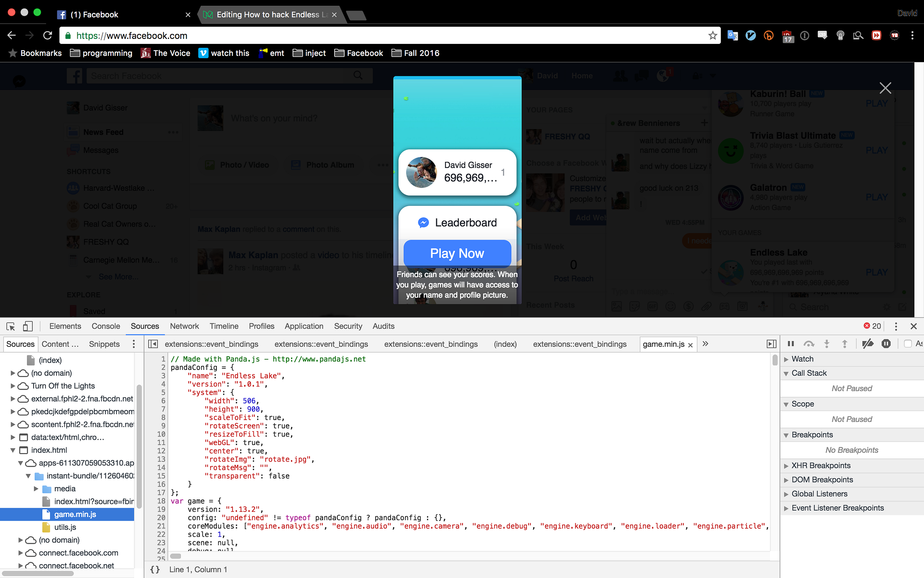Viewport: 924px width, 578px height.
Task: Click the hide debugger pane icon
Action: (x=771, y=344)
